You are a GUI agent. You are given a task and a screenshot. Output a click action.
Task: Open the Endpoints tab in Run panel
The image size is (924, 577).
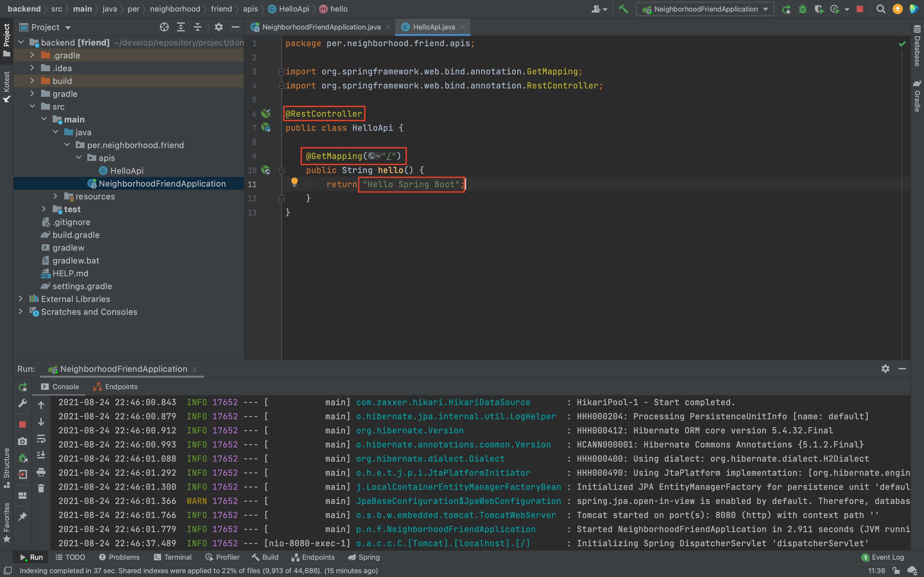(115, 387)
